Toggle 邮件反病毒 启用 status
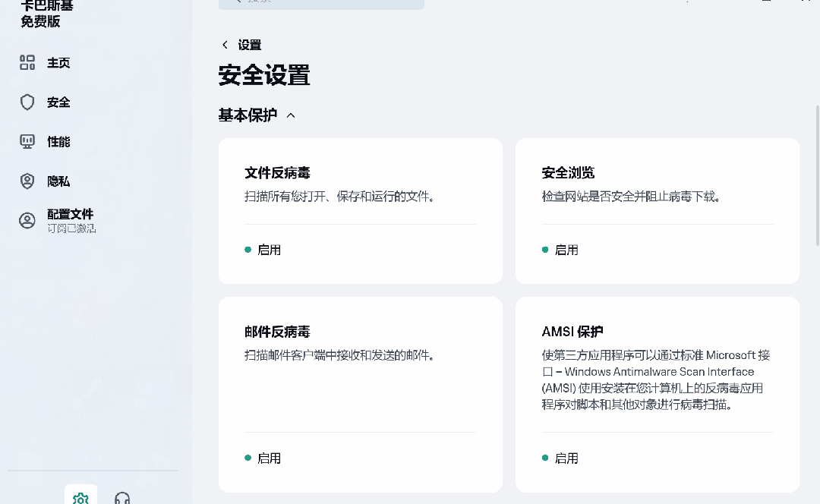Screen dimensions: 820x504 tap(263, 458)
